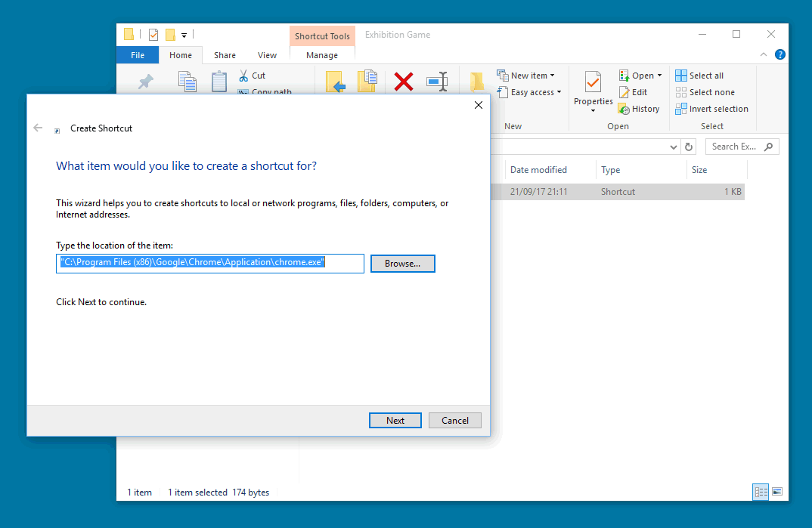This screenshot has width=812, height=528.
Task: Click History in the Open group
Action: 639,109
